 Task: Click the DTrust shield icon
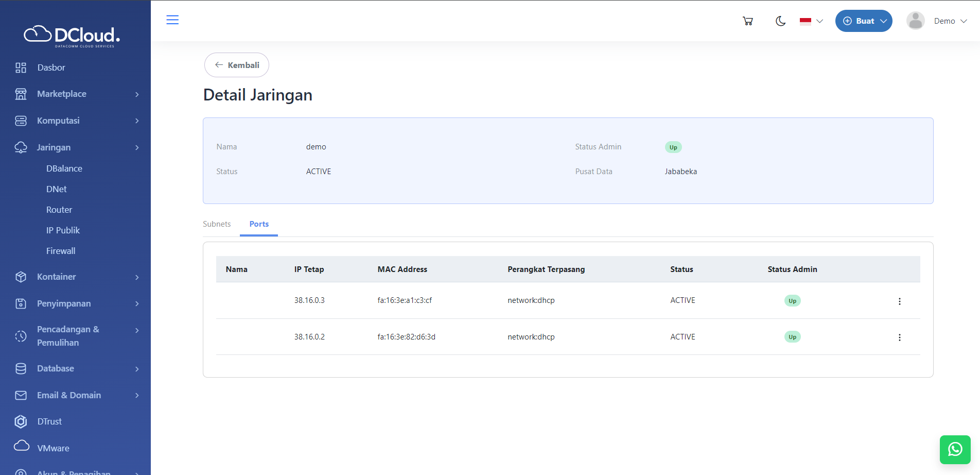[x=21, y=421]
